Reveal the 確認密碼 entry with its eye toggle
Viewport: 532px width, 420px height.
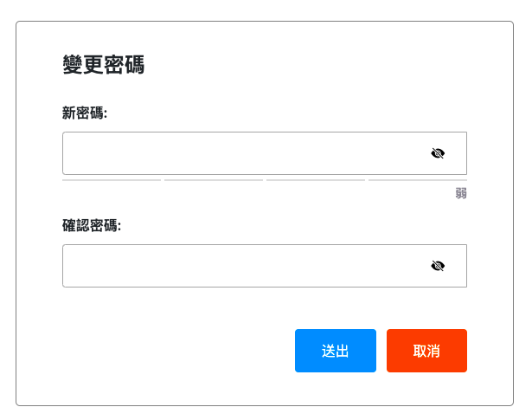click(438, 266)
